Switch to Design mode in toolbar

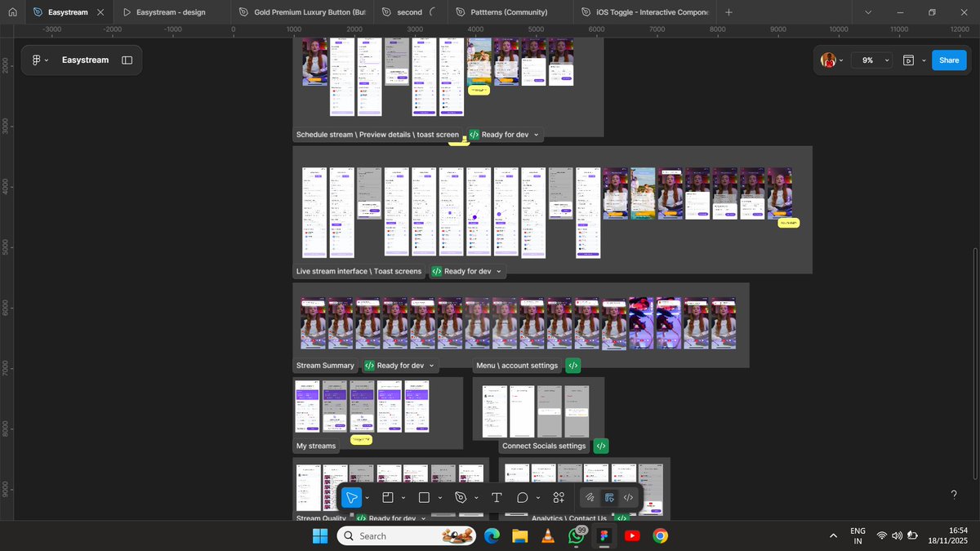pyautogui.click(x=609, y=497)
